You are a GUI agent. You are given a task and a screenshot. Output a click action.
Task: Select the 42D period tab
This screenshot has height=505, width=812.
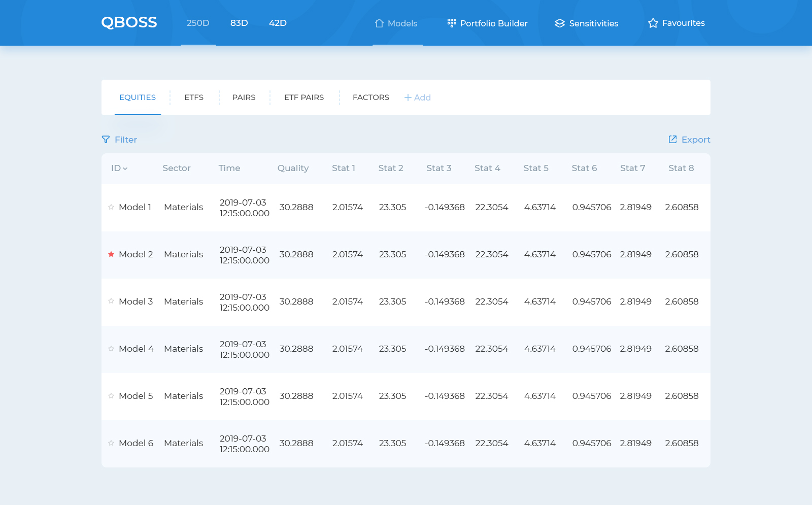coord(278,23)
